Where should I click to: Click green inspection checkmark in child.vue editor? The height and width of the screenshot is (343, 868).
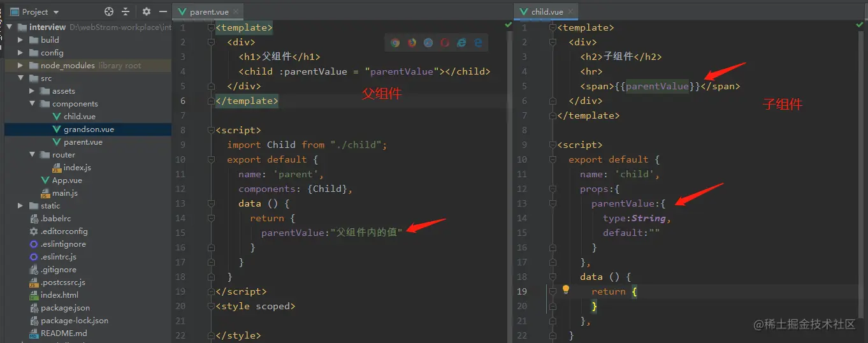[x=859, y=24]
